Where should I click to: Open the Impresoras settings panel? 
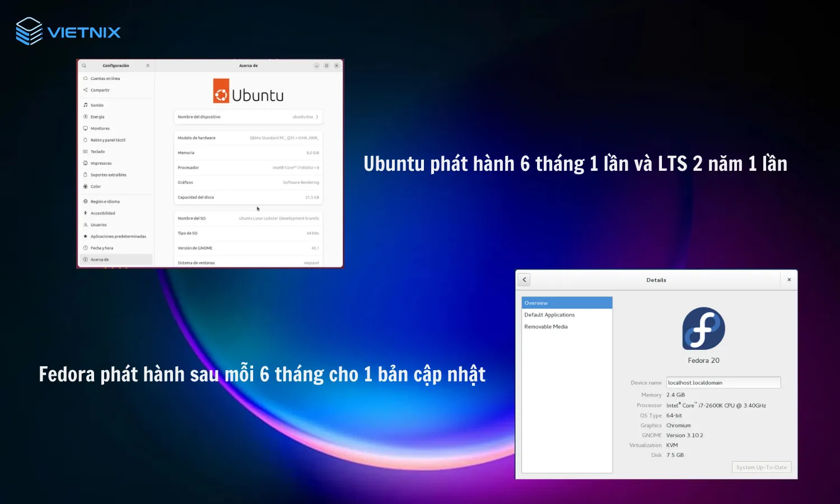click(116, 164)
